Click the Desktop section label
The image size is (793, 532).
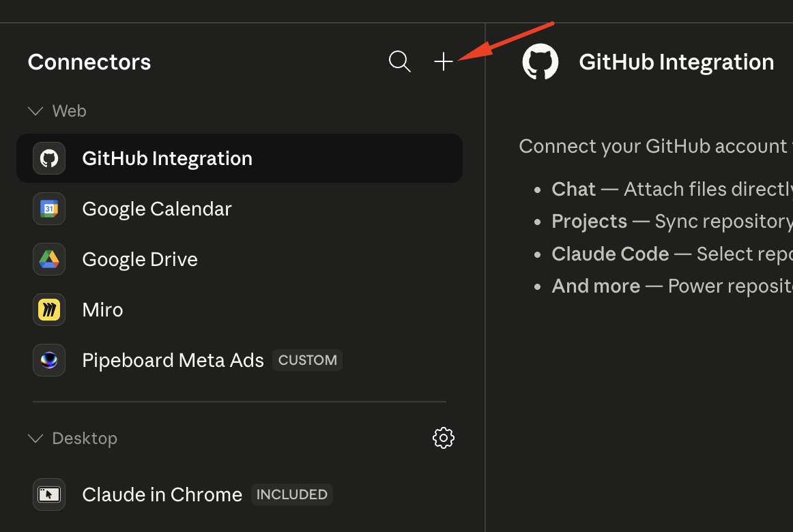pyautogui.click(x=85, y=438)
